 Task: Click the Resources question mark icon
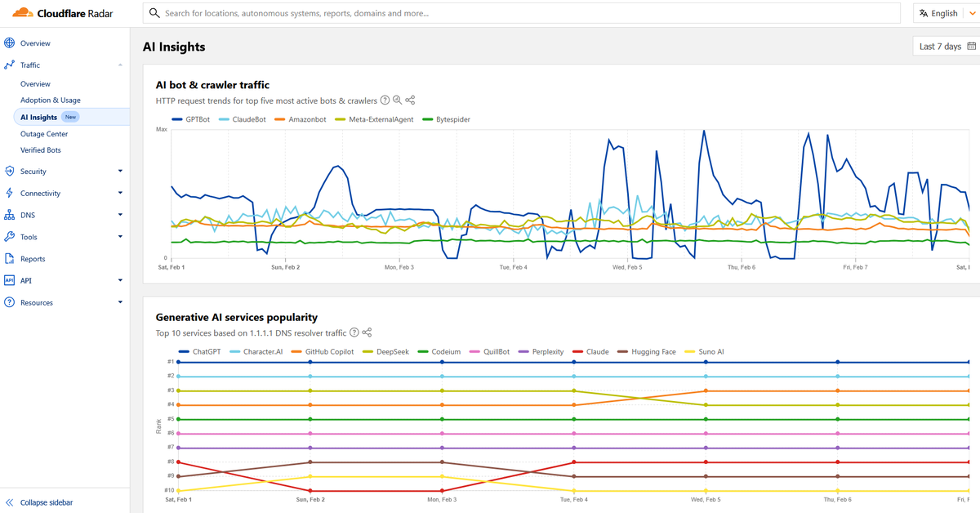10,302
